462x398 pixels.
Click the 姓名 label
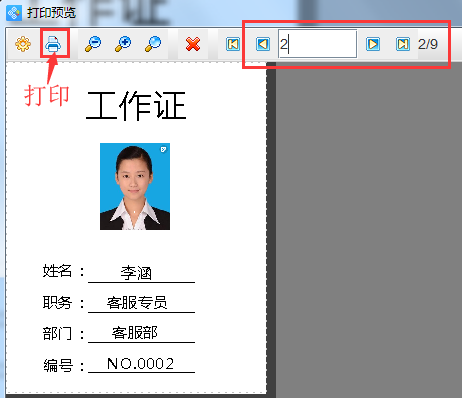[57, 271]
